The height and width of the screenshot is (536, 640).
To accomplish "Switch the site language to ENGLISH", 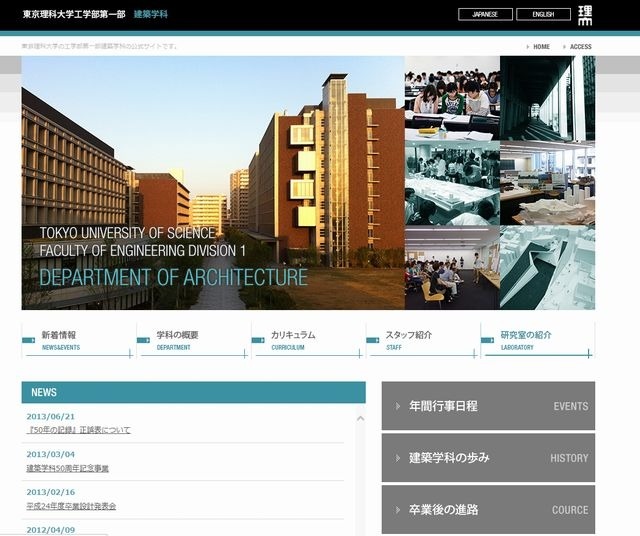I will pos(543,14).
